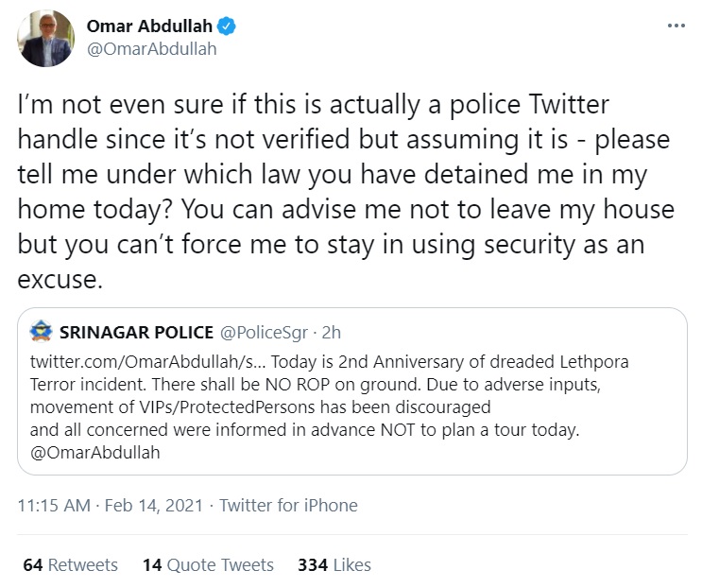Click Omar Abdullah's profile picture
Screen dimensions: 702x588
click(46, 38)
